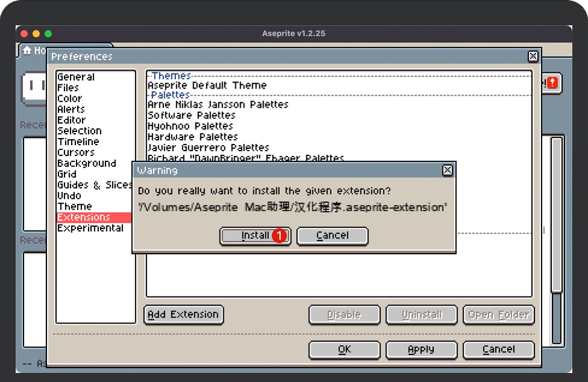Minimize window with yellow button

click(36, 34)
